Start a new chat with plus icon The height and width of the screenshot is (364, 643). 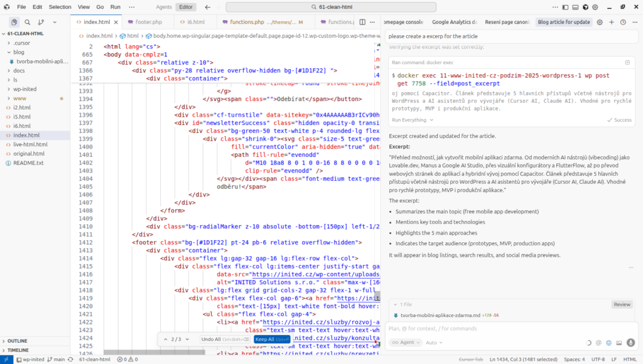[611, 22]
